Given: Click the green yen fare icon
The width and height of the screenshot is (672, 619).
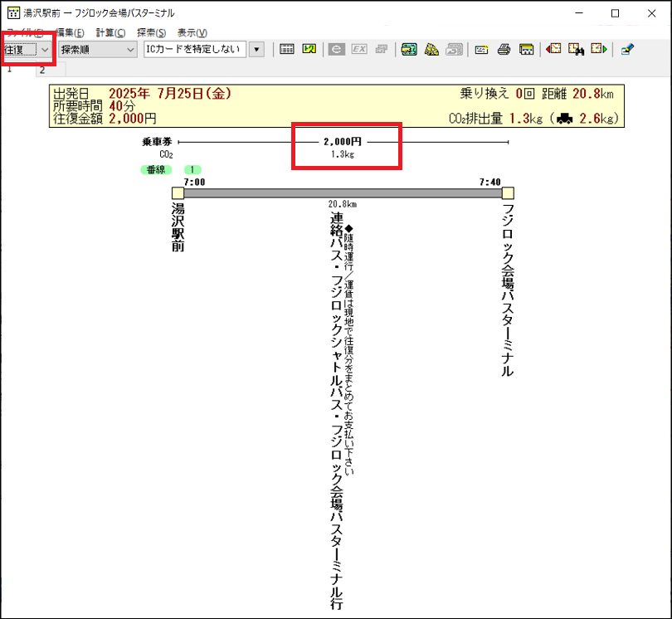Looking at the screenshot, I should (x=309, y=50).
